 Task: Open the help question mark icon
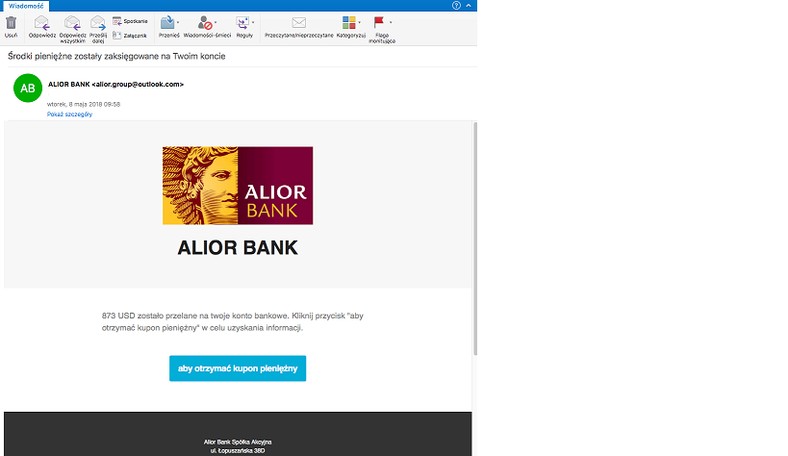coord(456,6)
